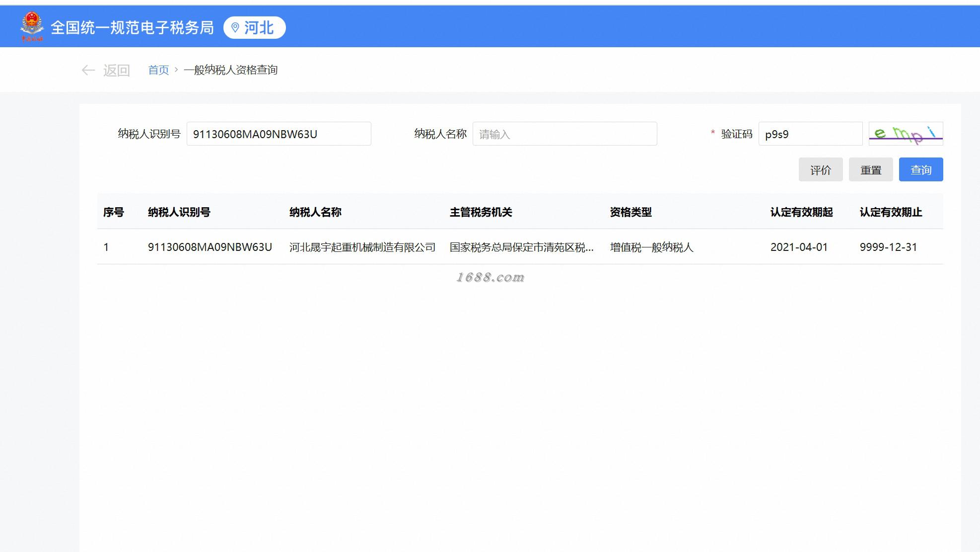This screenshot has height=552, width=980.
Task: Click the truncated 国家税务总局保定市清苑区税 cell
Action: [521, 247]
